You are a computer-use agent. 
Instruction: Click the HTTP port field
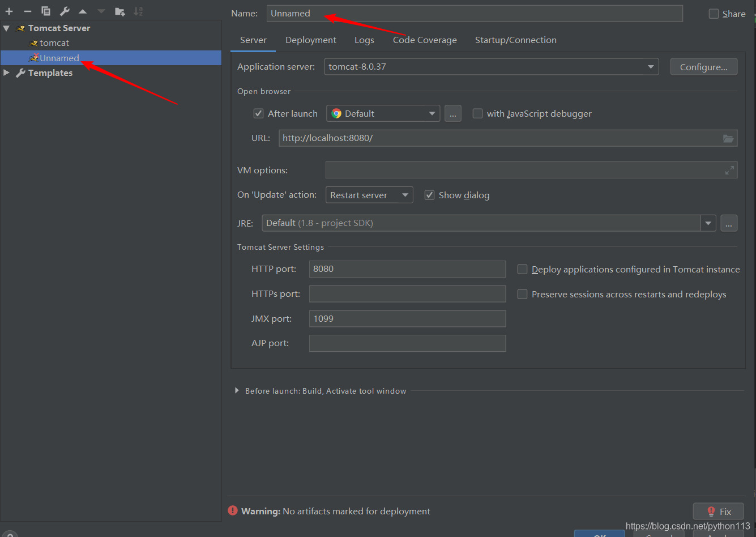407,269
